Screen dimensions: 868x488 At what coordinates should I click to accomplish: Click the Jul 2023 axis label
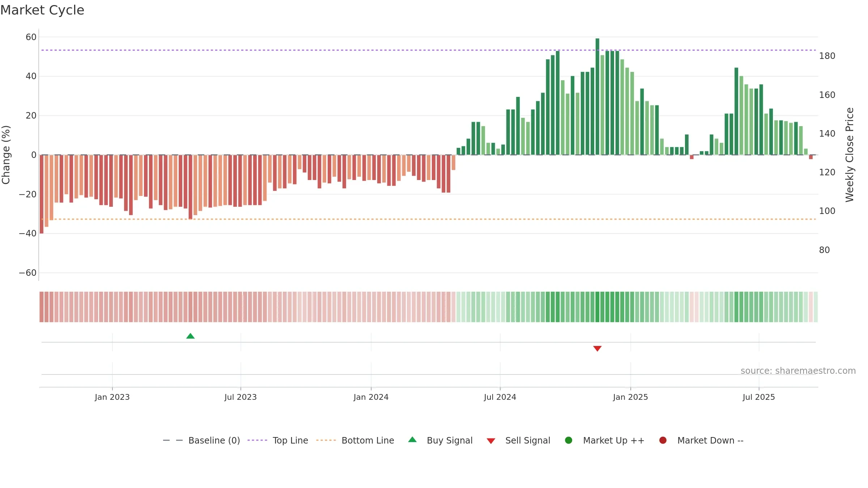(241, 397)
